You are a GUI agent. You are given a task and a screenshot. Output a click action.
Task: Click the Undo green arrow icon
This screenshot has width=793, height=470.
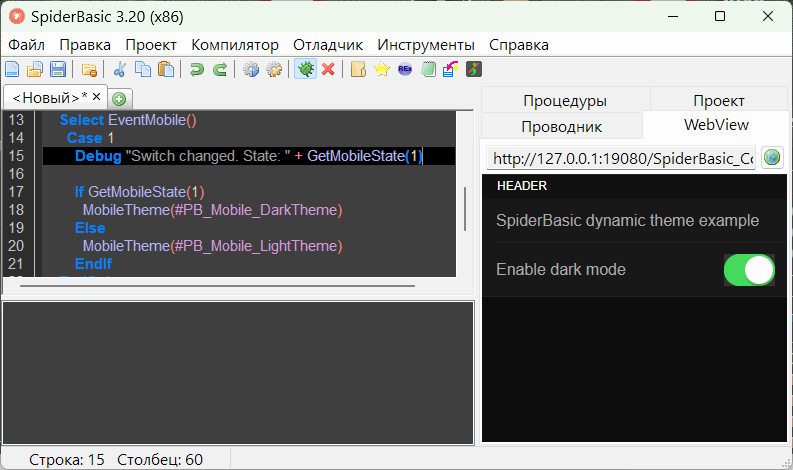197,69
